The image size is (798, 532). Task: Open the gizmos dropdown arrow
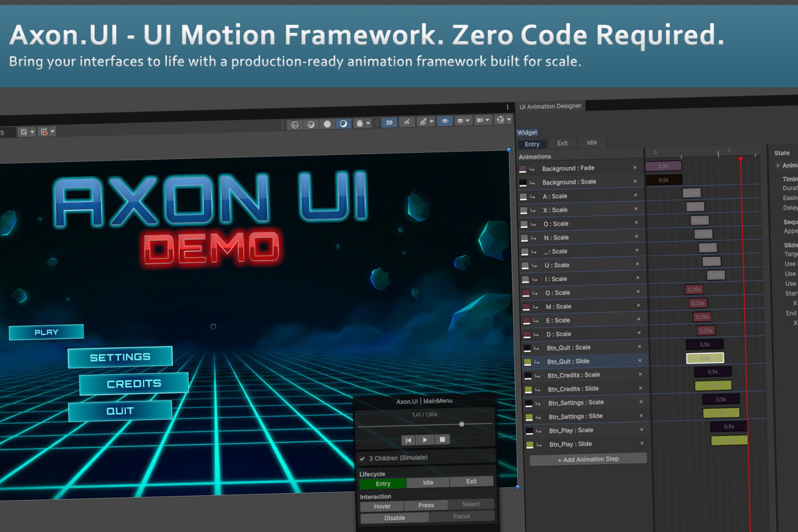coord(509,119)
